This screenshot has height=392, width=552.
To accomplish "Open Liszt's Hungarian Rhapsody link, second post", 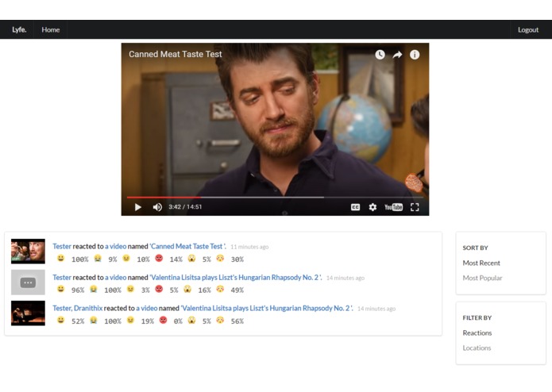I will click(x=236, y=277).
